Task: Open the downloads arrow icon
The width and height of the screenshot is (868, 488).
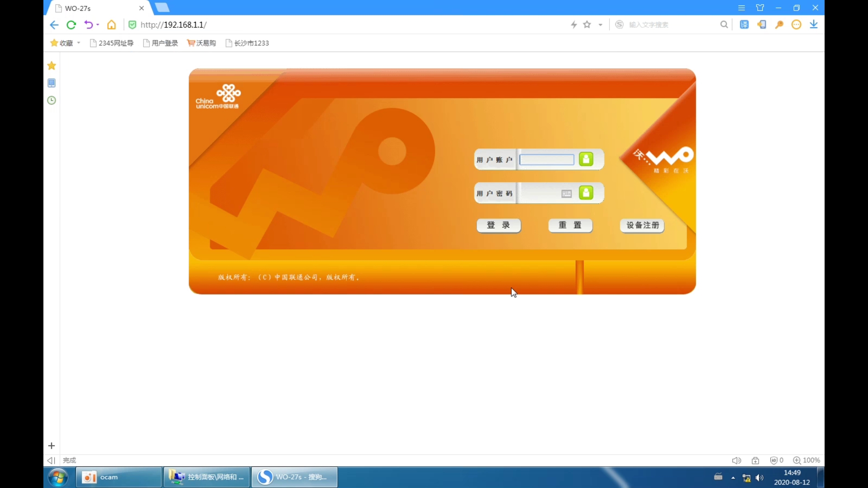Action: (x=814, y=24)
